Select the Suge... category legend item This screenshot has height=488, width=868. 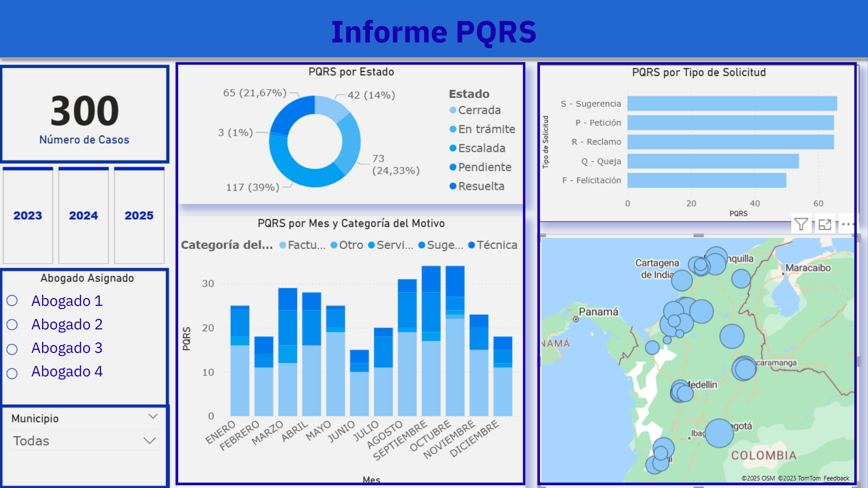point(441,245)
